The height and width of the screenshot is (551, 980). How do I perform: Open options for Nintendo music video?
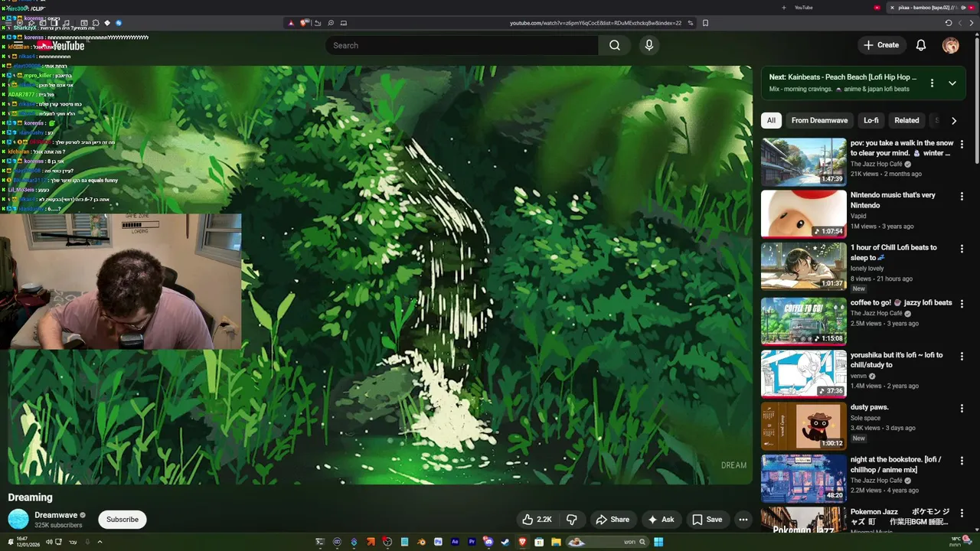tap(962, 196)
